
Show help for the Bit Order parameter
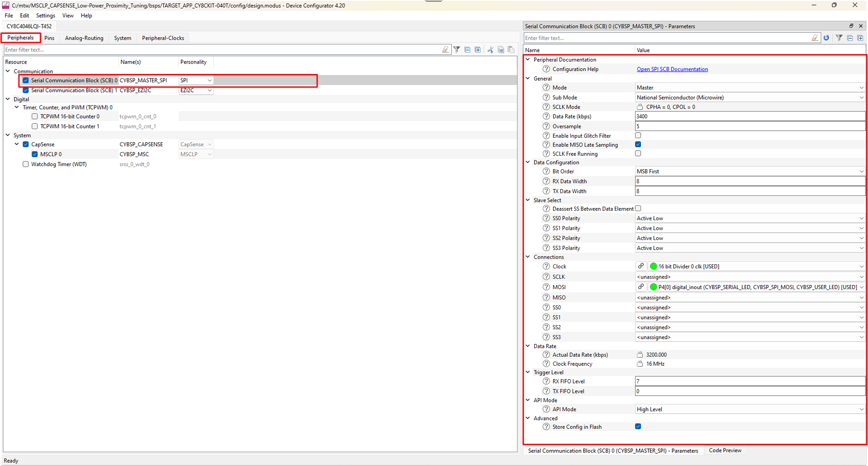click(x=546, y=171)
